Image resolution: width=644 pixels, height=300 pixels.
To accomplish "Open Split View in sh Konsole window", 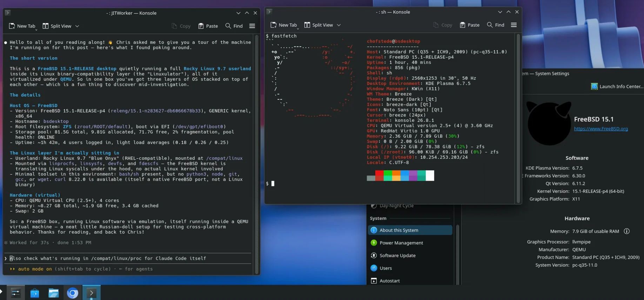I will (318, 25).
